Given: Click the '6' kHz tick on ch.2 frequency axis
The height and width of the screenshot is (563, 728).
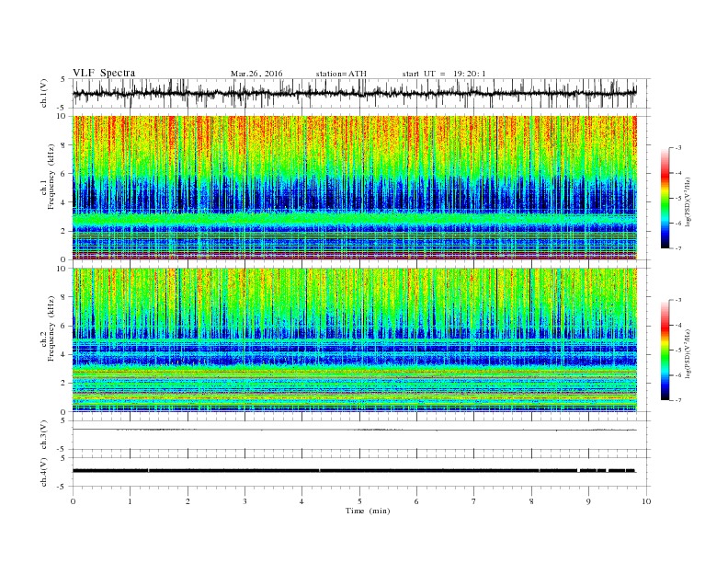Looking at the screenshot, I should pyautogui.click(x=64, y=326).
